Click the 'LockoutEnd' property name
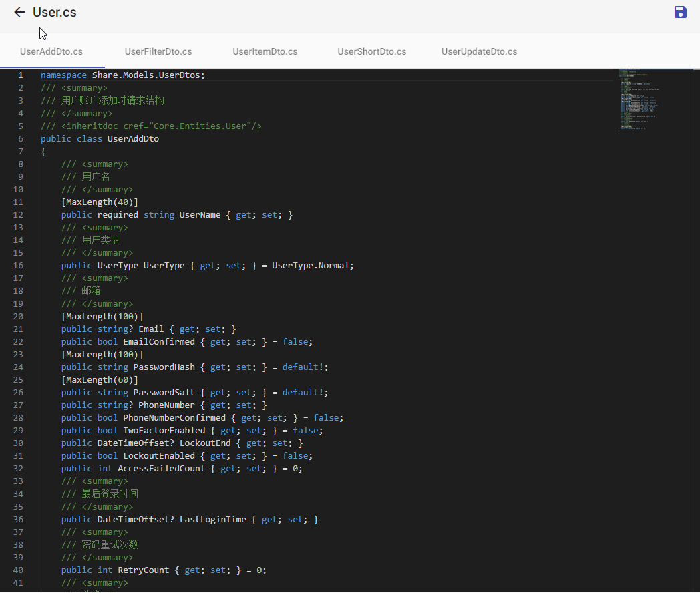This screenshot has width=700, height=593. [x=205, y=443]
